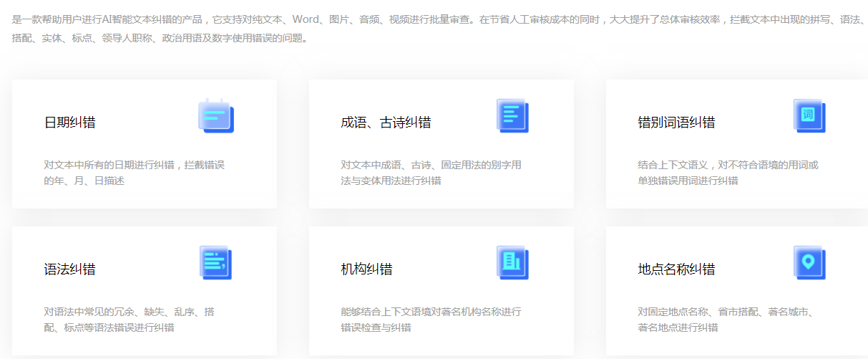Select the 地点名称纠错 heading

[676, 269]
